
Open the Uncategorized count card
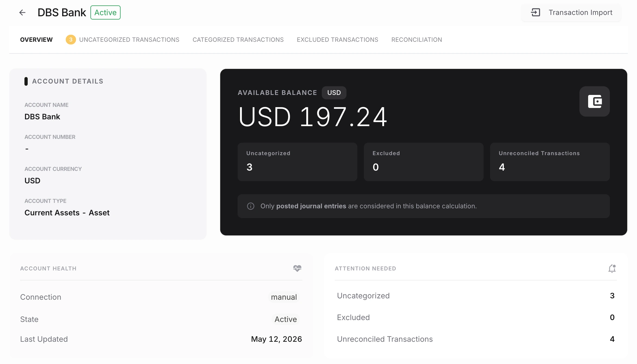[297, 162]
